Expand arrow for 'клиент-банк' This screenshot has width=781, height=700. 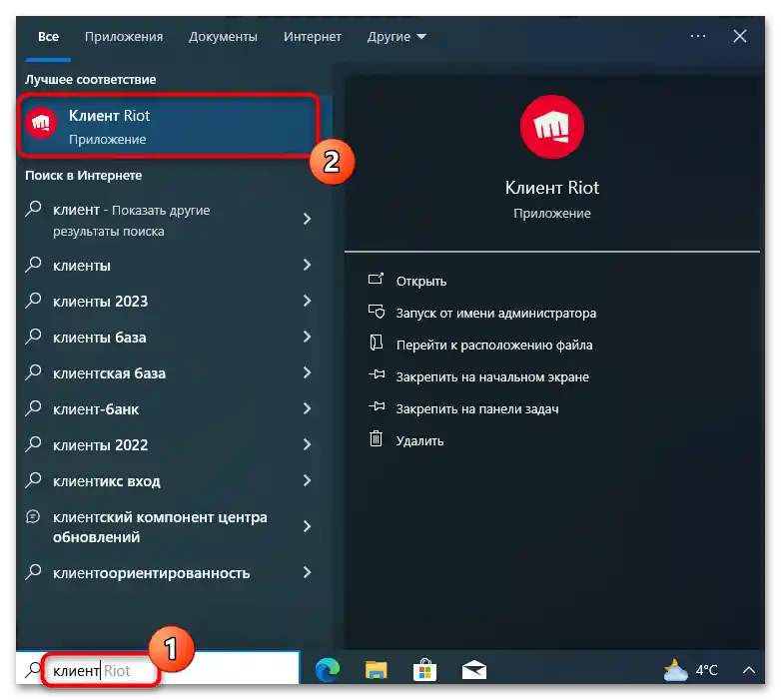coord(308,408)
